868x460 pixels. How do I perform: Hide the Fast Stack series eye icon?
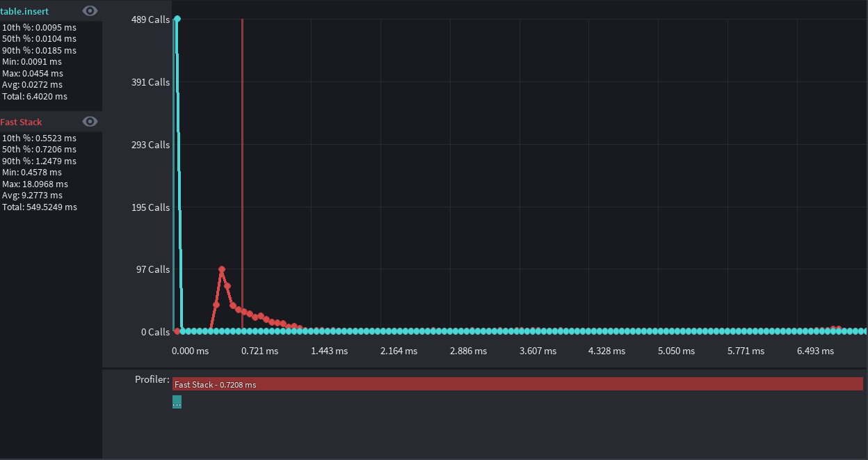pyautogui.click(x=90, y=121)
